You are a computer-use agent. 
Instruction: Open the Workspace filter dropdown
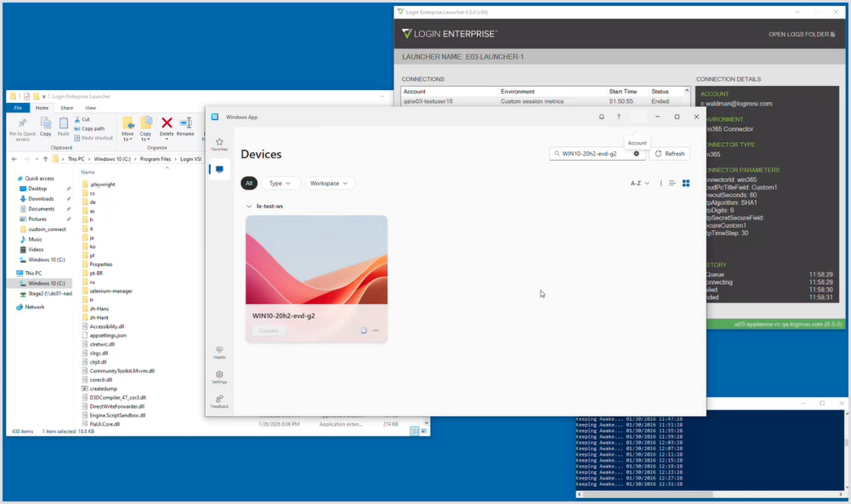click(x=329, y=183)
